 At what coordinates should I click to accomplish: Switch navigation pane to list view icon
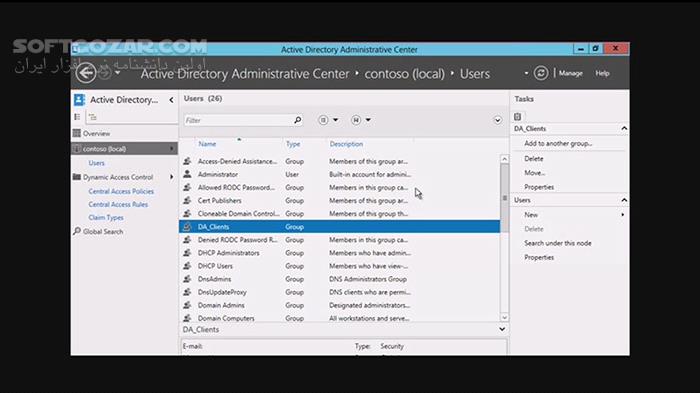point(78,117)
